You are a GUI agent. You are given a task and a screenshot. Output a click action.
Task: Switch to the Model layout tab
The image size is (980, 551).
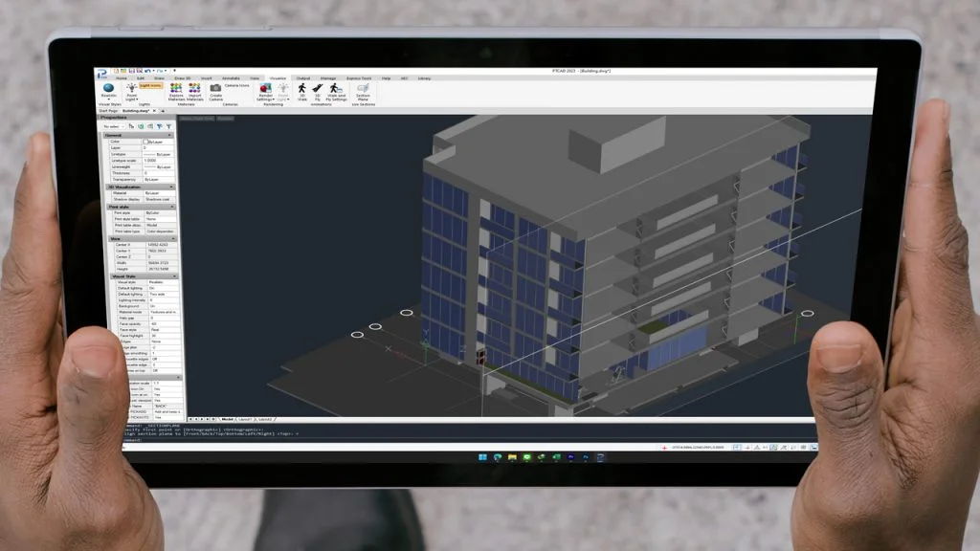(228, 419)
